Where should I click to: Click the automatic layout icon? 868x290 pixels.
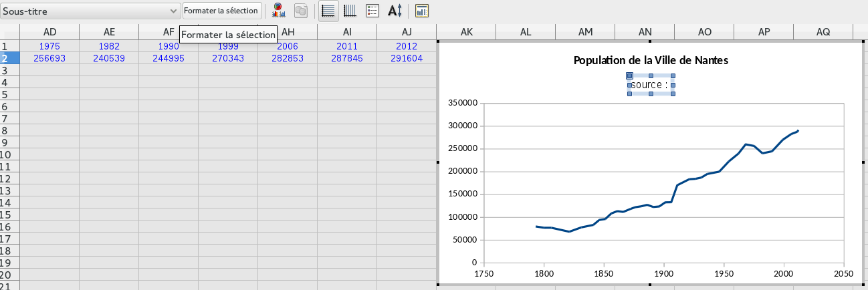click(421, 11)
